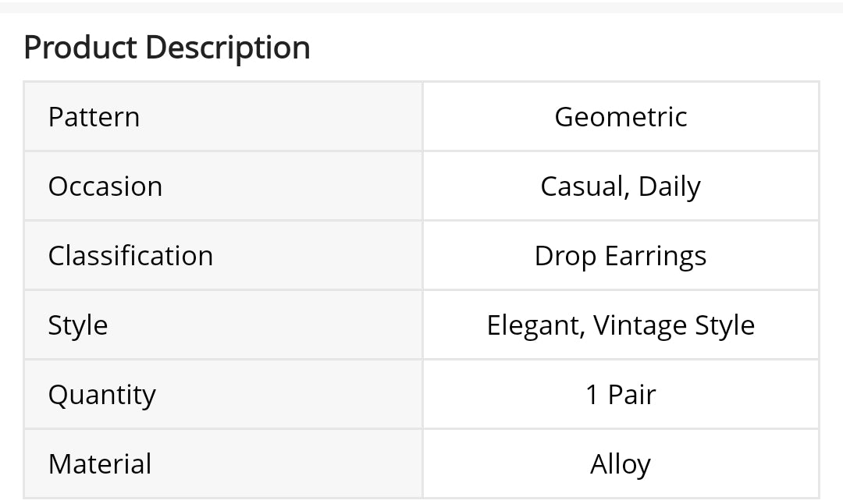This screenshot has width=843, height=504.
Task: Click the Material row label
Action: [x=100, y=464]
